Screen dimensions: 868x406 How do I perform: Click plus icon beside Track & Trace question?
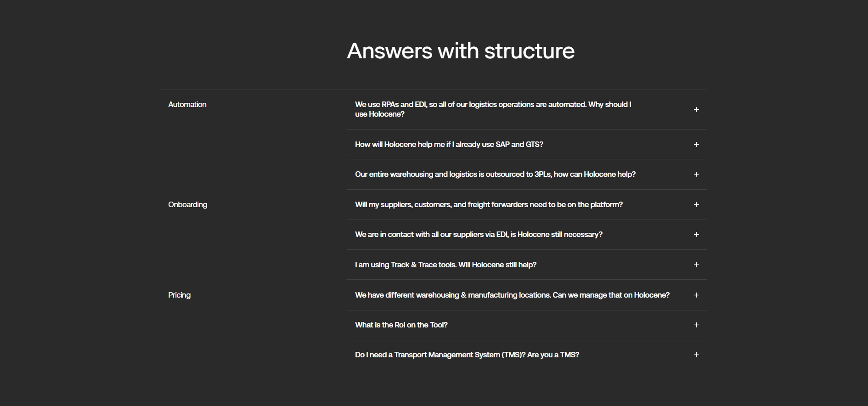point(696,265)
